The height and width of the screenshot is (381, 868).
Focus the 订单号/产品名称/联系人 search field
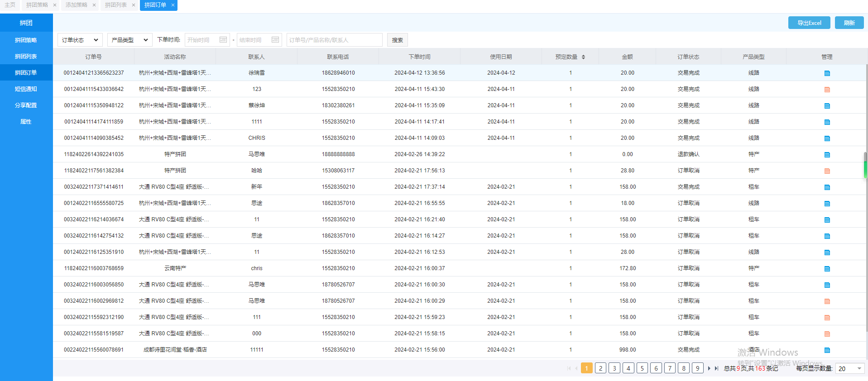tap(334, 40)
